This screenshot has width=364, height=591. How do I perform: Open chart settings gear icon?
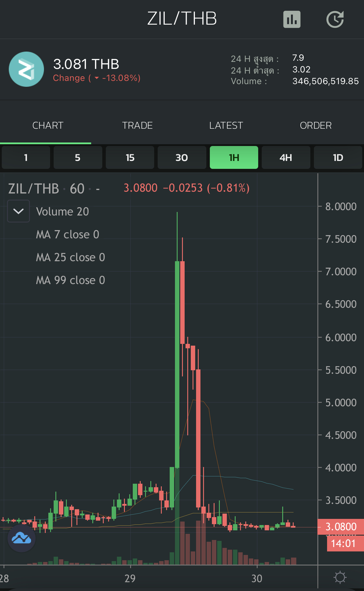340,578
